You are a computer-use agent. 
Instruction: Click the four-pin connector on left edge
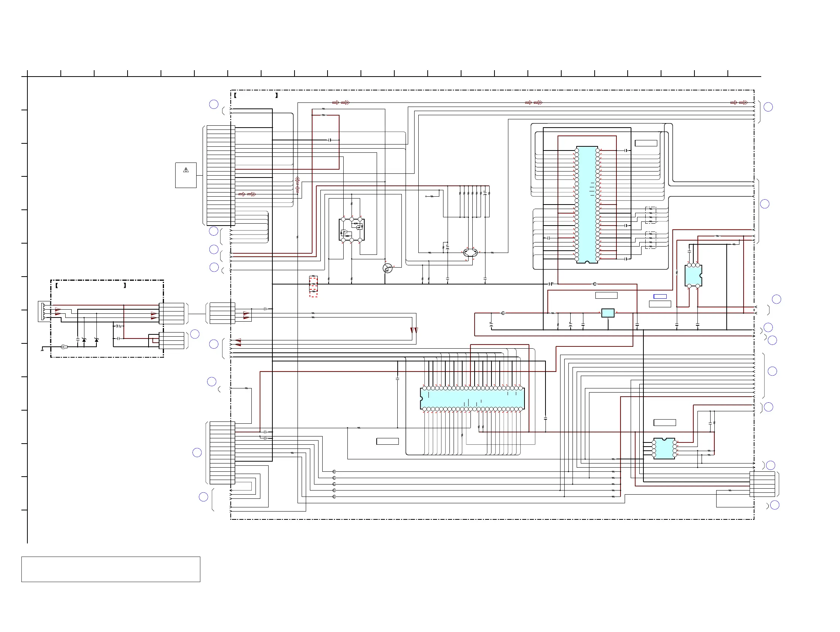coord(44,311)
